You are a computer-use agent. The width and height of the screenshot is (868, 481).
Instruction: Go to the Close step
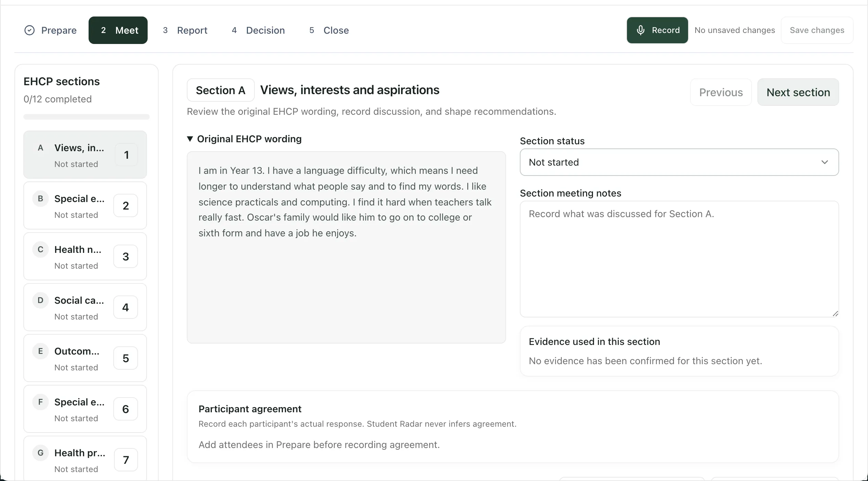[329, 30]
